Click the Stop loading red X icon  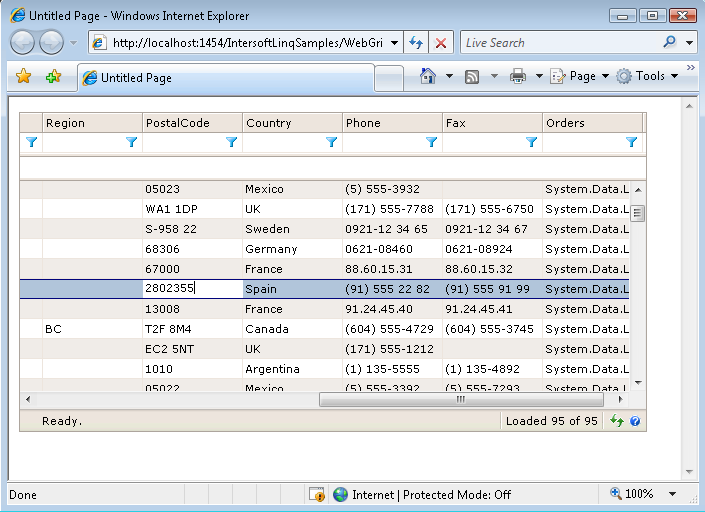pyautogui.click(x=441, y=43)
